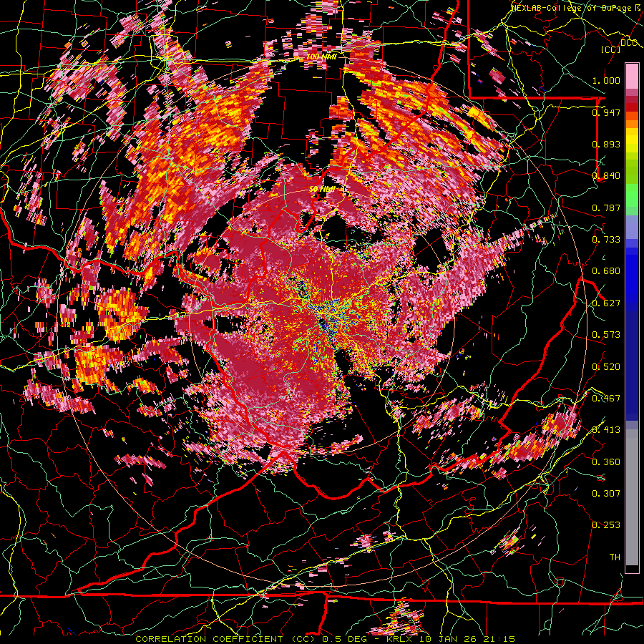
Task: Click the 0.413 legend value
Action: click(x=606, y=430)
